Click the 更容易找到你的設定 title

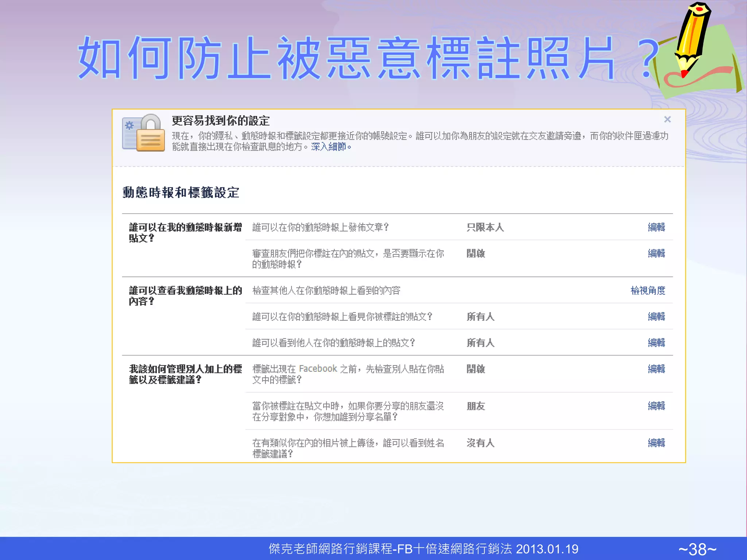point(221,121)
